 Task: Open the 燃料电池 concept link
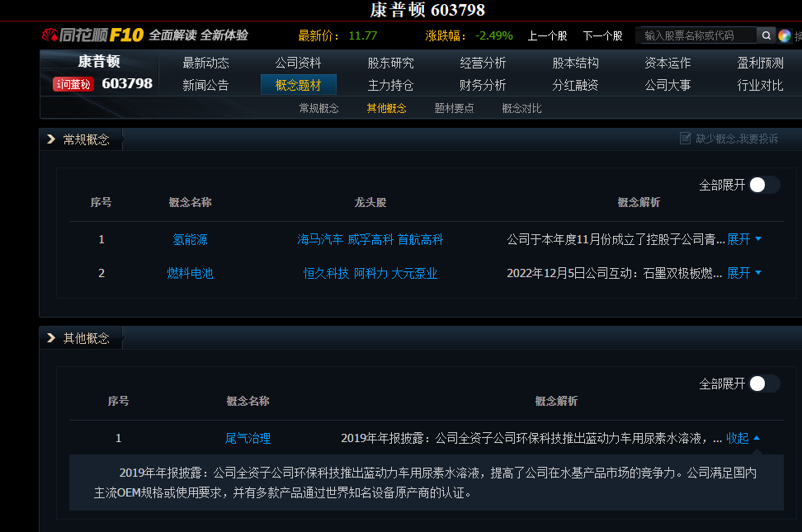click(x=191, y=273)
